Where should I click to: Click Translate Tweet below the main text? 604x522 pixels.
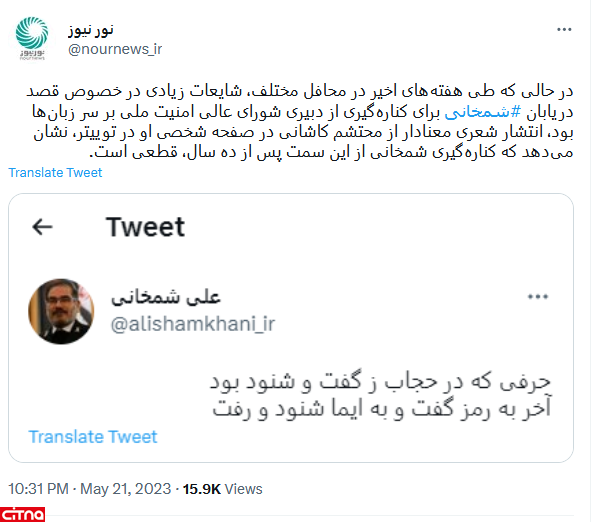point(55,172)
